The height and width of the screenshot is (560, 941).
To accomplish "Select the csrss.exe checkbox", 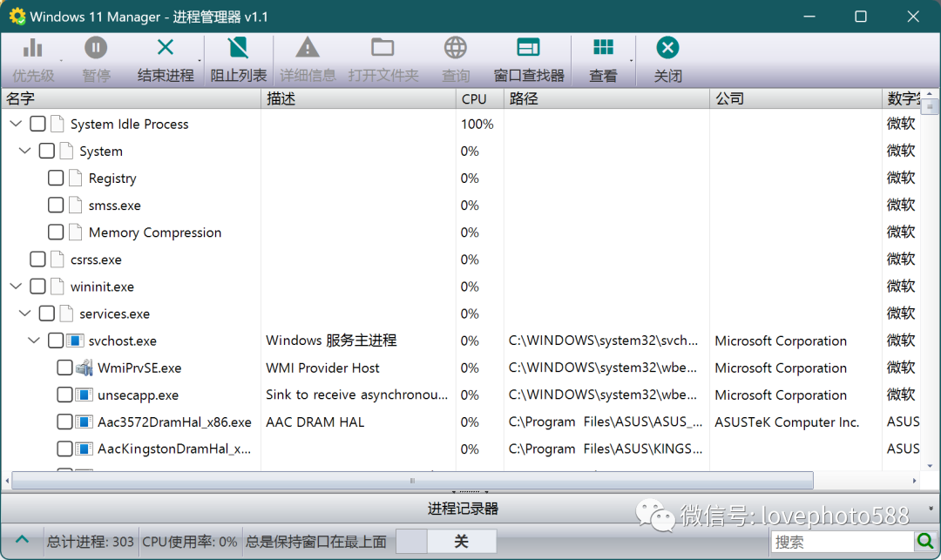I will (37, 259).
